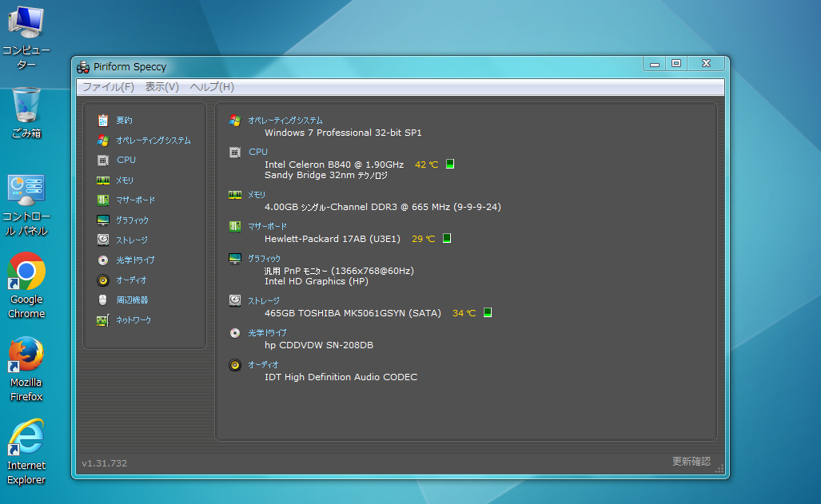Click green temperature indicator beside 34 ℃
821x504 pixels.
tap(488, 312)
